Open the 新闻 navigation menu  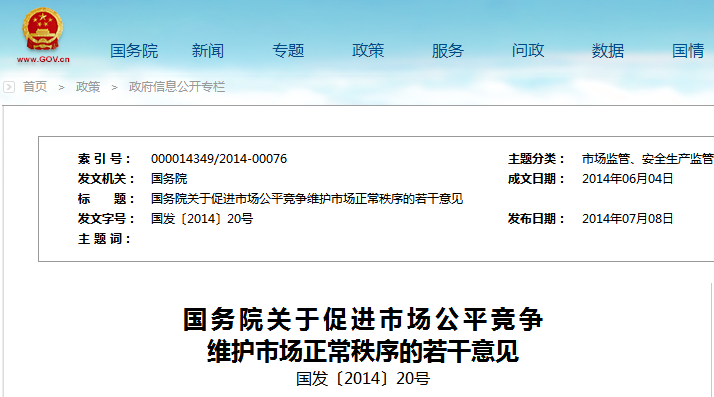[208, 51]
